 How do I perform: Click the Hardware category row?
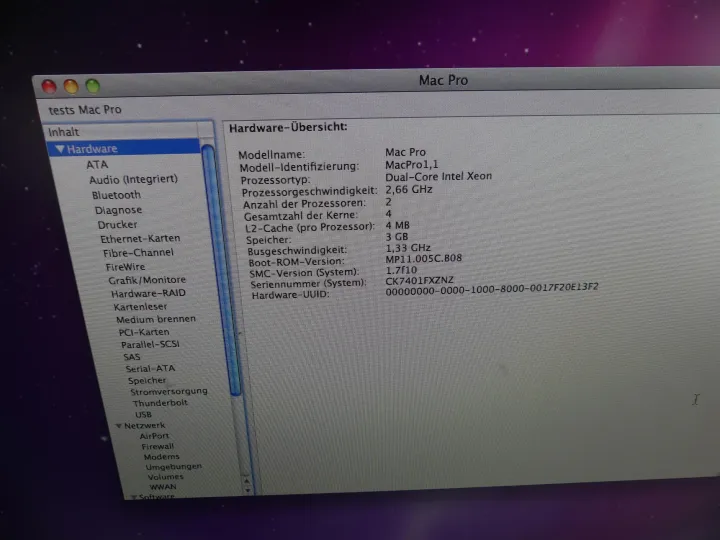(x=124, y=148)
